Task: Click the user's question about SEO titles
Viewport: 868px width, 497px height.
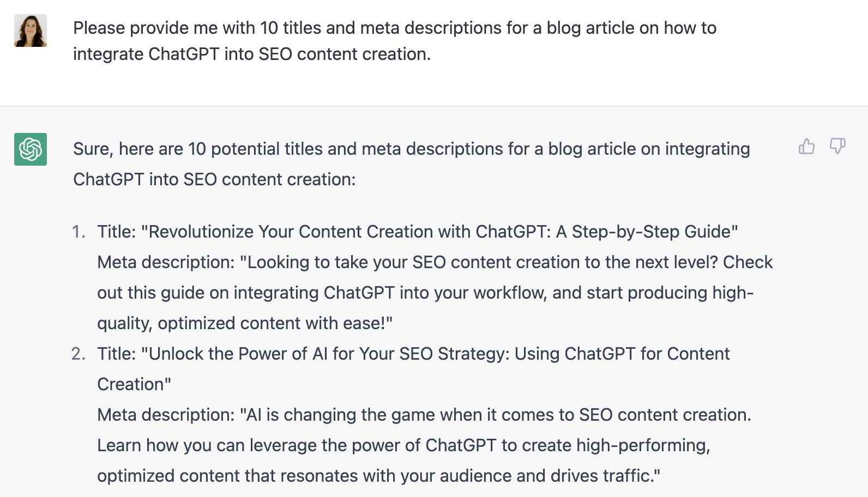Action: click(x=394, y=41)
